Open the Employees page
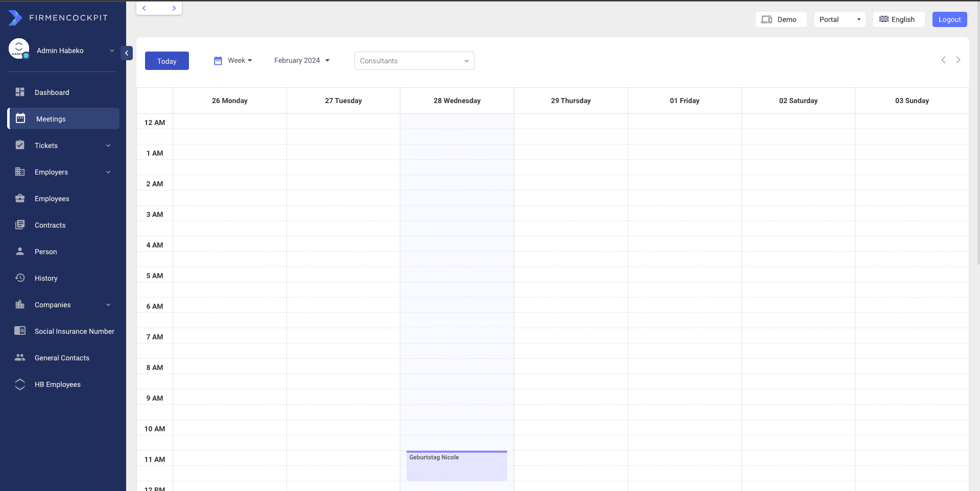Image resolution: width=980 pixels, height=491 pixels. click(x=63, y=199)
